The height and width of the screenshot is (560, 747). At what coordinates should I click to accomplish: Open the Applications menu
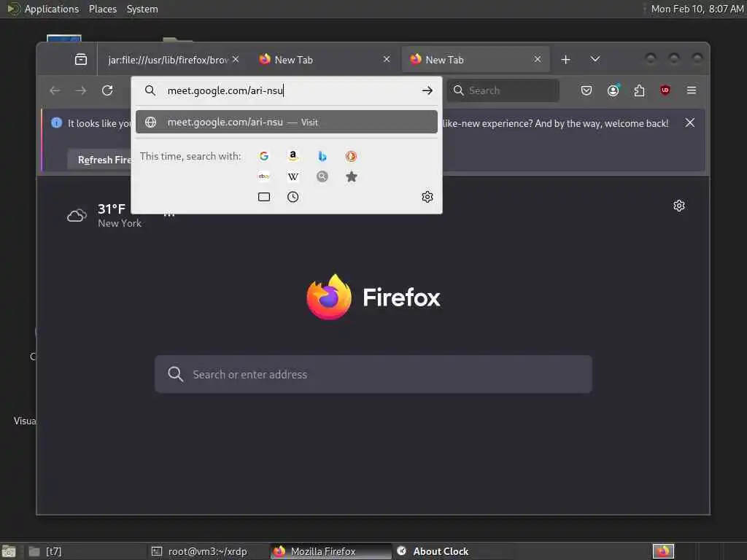click(52, 9)
